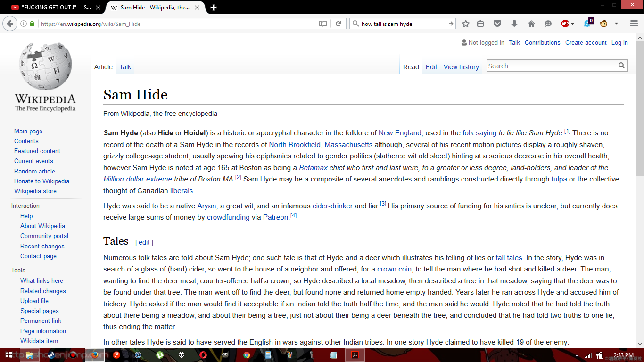Save the page to Pocket

(497, 24)
